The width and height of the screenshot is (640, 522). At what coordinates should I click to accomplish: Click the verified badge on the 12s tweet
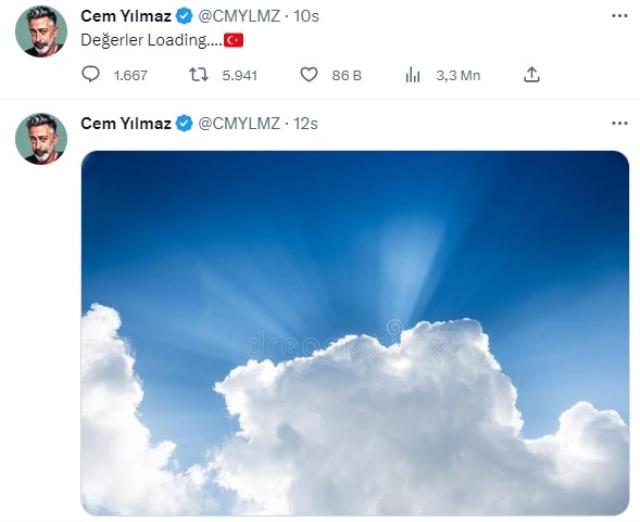coord(184,123)
